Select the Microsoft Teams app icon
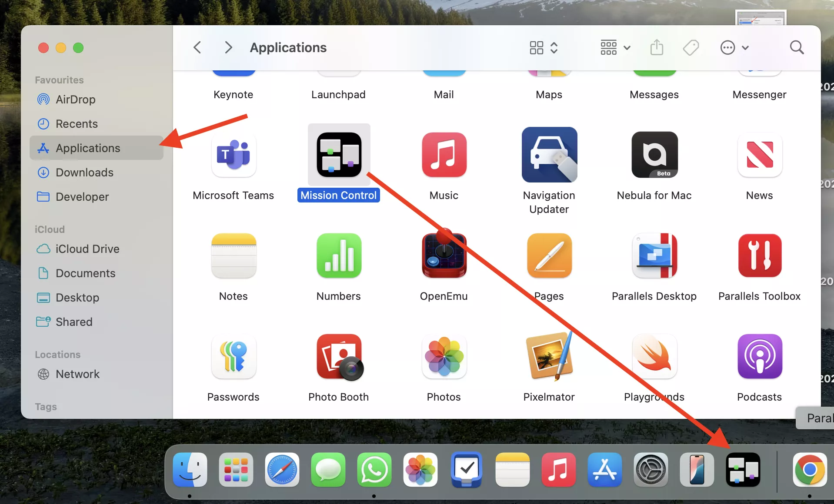Image resolution: width=834 pixels, height=504 pixels. pos(234,155)
